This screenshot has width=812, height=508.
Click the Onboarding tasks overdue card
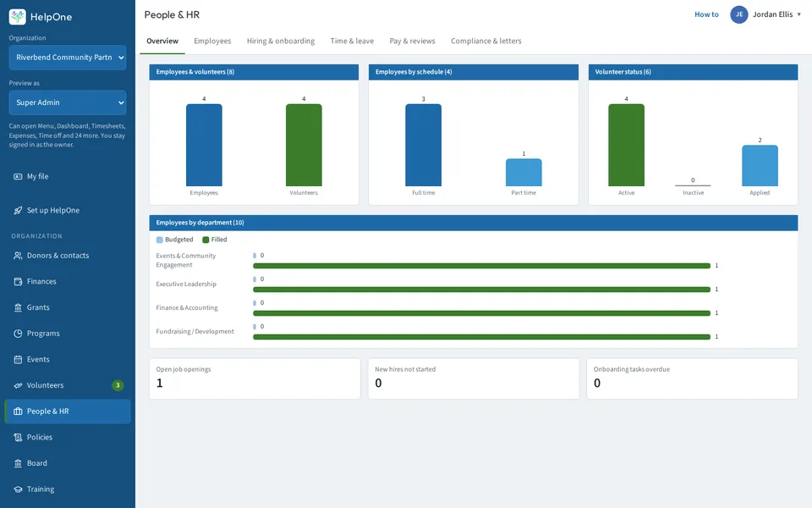click(693, 378)
